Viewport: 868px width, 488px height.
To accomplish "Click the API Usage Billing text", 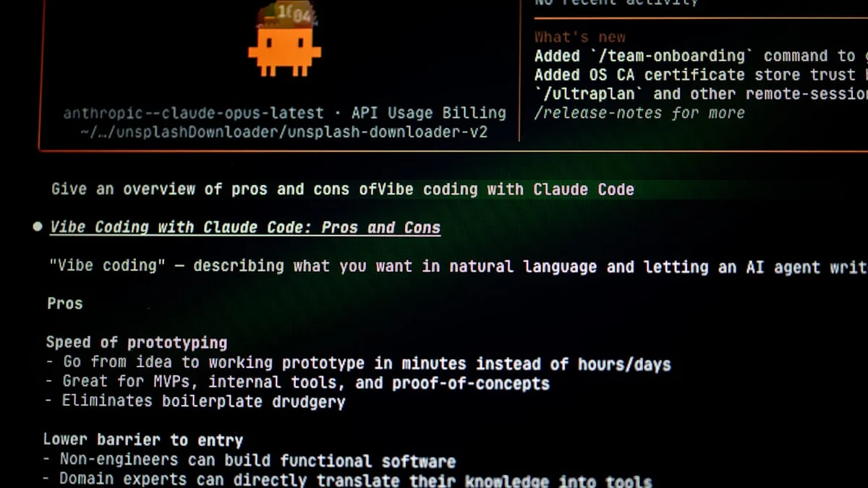I will [x=429, y=113].
